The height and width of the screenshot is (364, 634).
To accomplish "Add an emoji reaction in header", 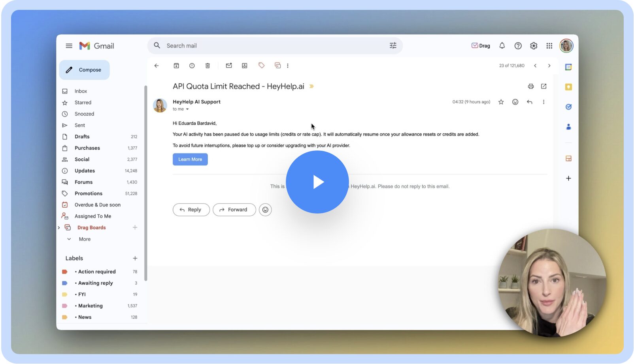I will [x=515, y=102].
